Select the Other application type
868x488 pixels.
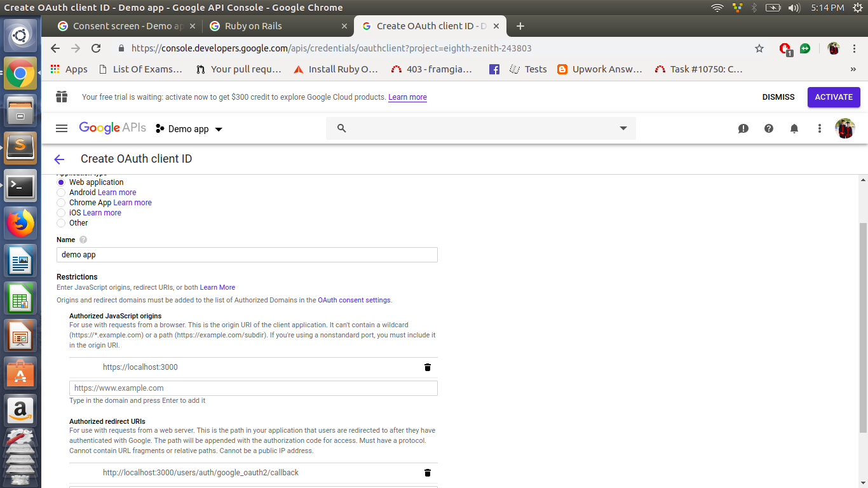click(x=61, y=223)
